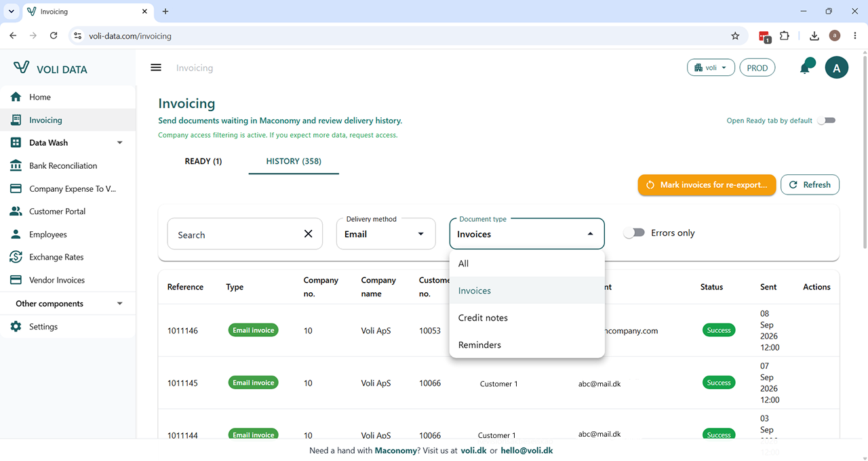Open Chrome tab search dropdown
This screenshot has height=461, width=868.
(12, 12)
